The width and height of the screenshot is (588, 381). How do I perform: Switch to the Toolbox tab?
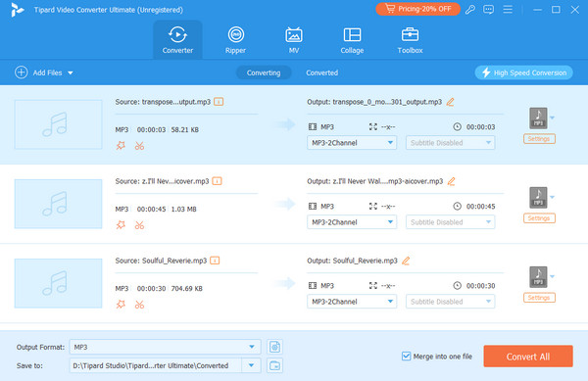pyautogui.click(x=410, y=40)
